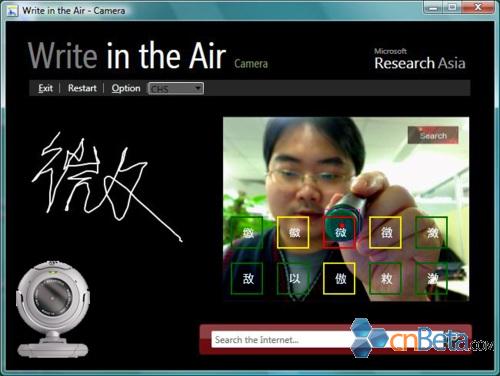Image resolution: width=500 pixels, height=376 pixels.
Task: Select the yellow-boxed 傲 candidate
Action: pos(339,278)
